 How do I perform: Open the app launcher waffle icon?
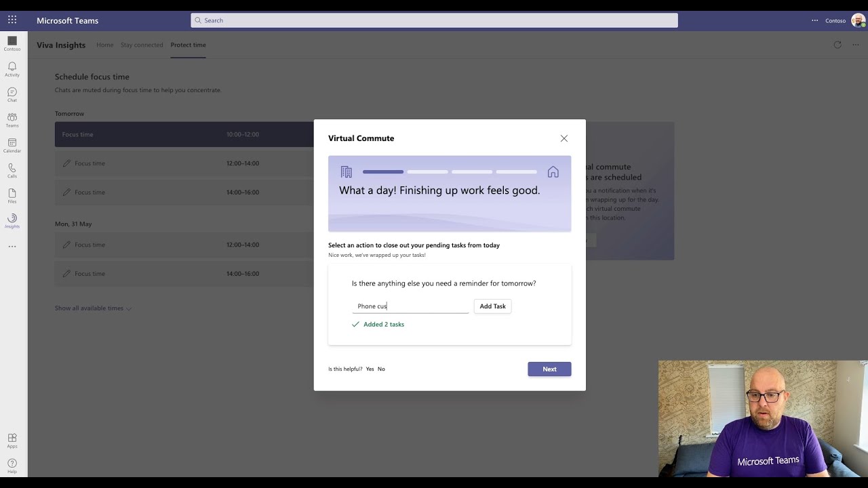pos(12,20)
